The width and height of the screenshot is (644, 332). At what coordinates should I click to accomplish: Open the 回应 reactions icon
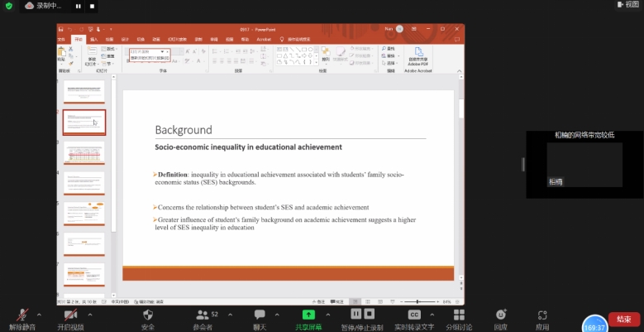pyautogui.click(x=501, y=315)
